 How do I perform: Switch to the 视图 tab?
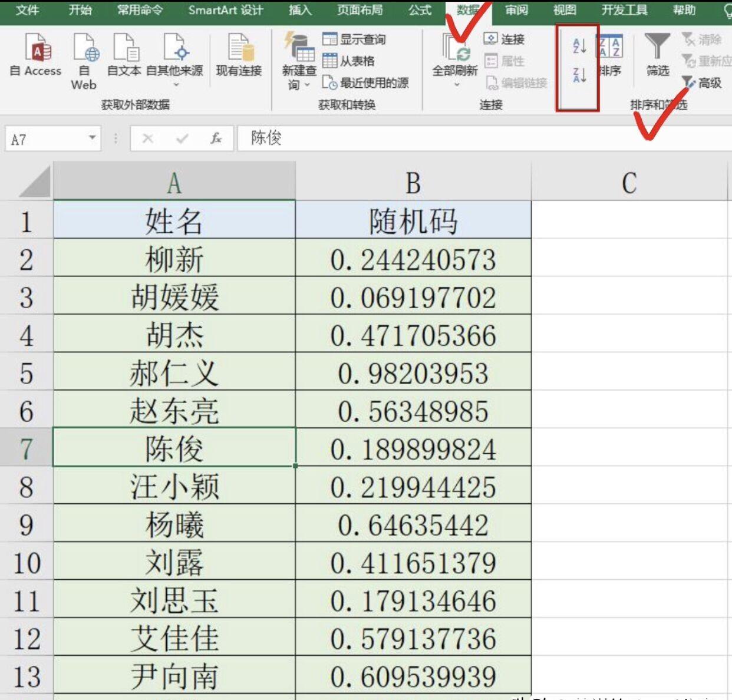(565, 10)
